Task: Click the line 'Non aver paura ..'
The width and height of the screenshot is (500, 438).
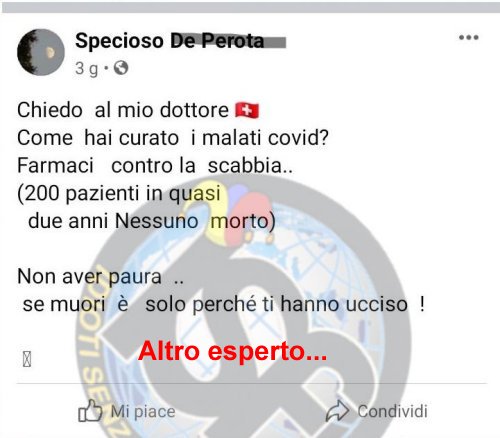Action: pyautogui.click(x=100, y=277)
